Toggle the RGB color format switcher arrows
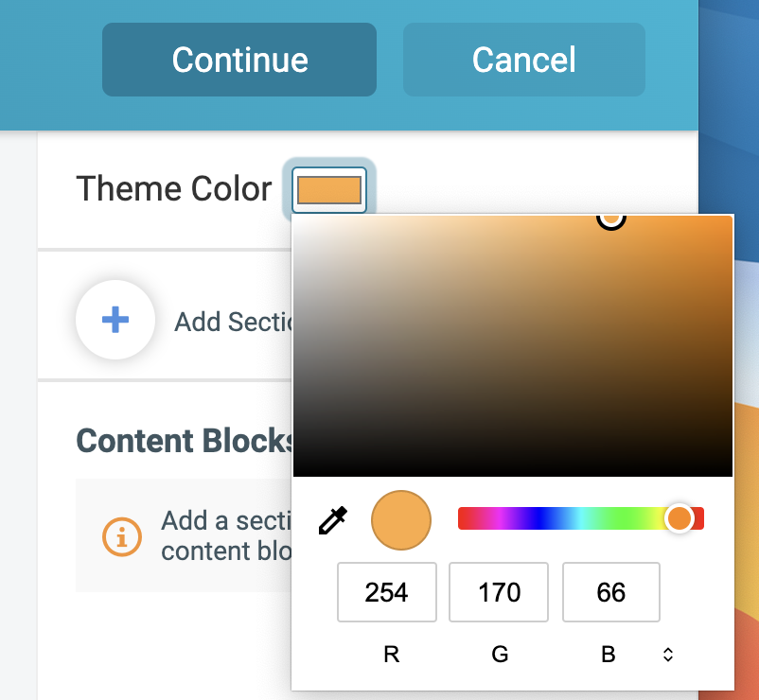 coord(668,655)
